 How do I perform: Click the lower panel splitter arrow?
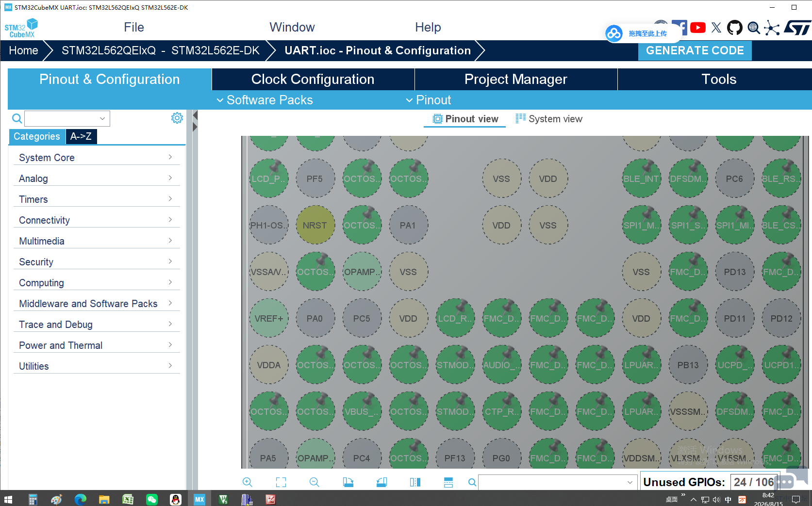(195, 127)
